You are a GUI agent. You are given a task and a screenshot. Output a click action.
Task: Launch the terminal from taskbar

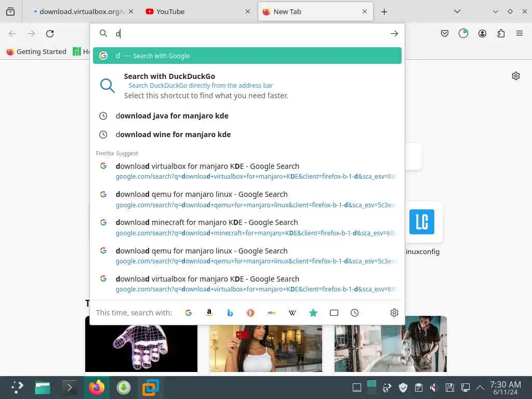(x=69, y=387)
